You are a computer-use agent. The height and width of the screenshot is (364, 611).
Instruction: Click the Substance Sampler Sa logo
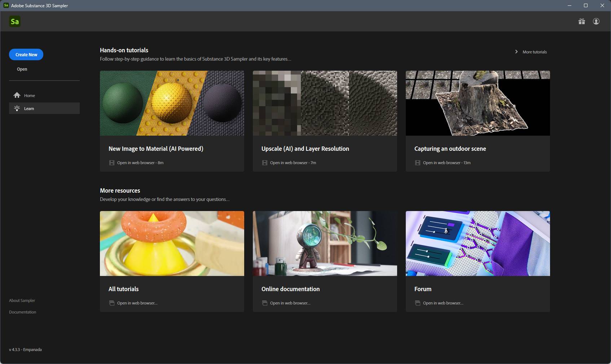pos(15,22)
